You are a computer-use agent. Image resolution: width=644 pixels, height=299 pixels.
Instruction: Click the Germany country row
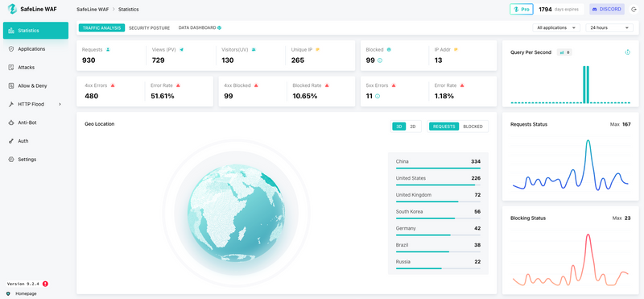coord(438,230)
